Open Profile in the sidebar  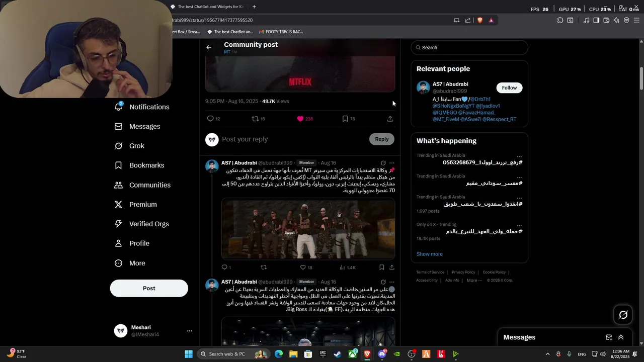132,243
